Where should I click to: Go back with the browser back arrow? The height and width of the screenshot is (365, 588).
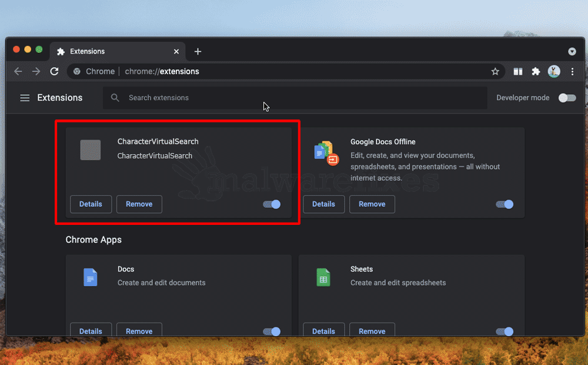coord(18,71)
